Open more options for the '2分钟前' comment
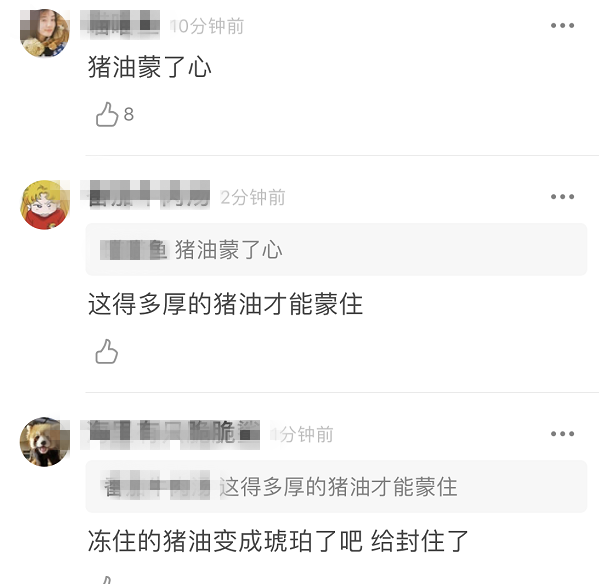The image size is (599, 584). point(562,197)
